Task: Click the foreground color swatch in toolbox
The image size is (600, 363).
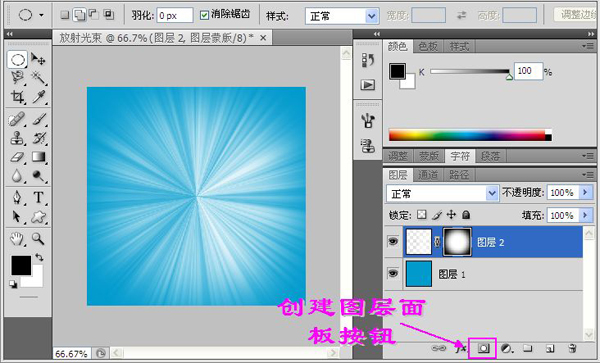Action: click(x=21, y=265)
